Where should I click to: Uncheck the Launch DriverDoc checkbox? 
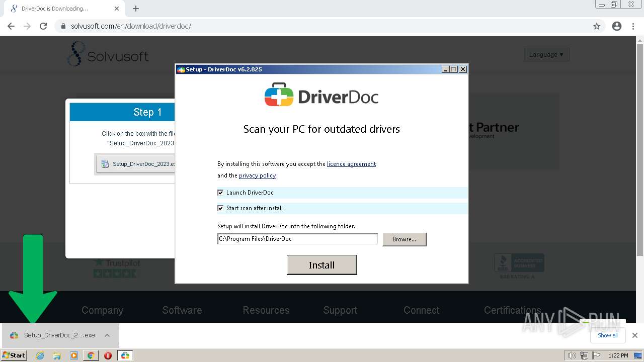click(220, 193)
